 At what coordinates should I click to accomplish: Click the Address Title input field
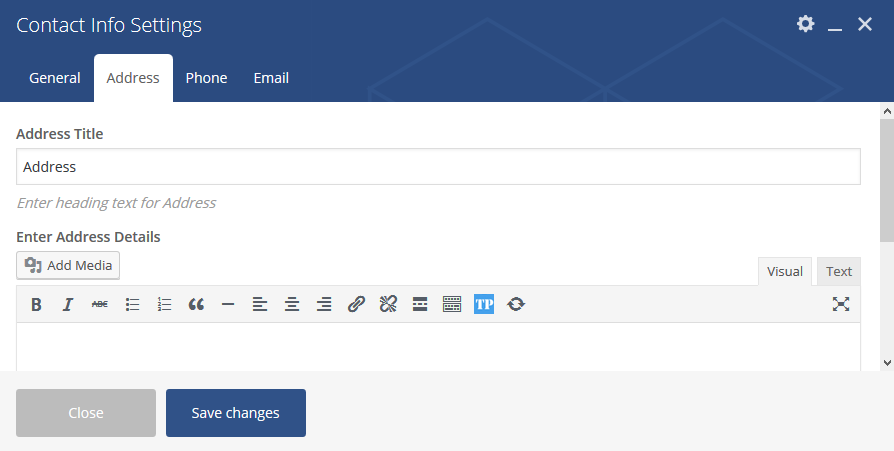[438, 167]
